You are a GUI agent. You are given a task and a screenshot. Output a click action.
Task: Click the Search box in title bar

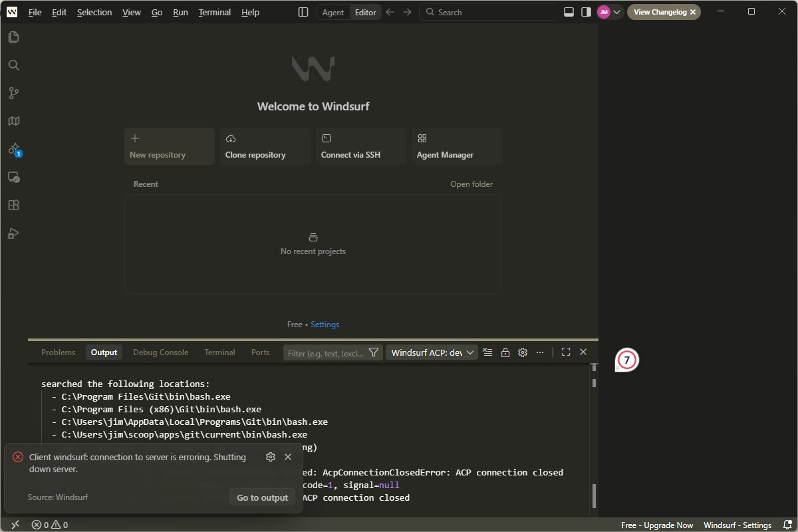487,12
